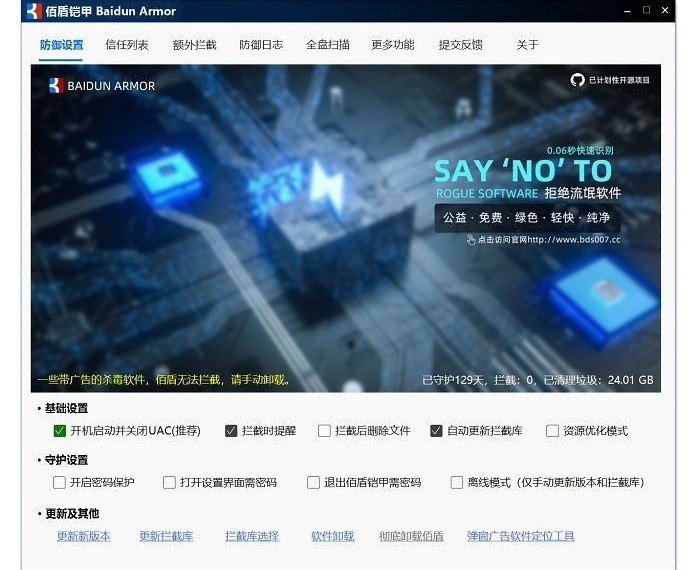Open the 信任列表 tab
700x570 pixels.
[127, 45]
